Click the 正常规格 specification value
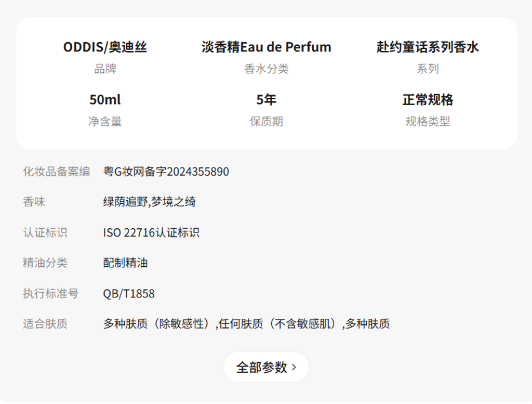Image resolution: width=532 pixels, height=404 pixels. pos(427,99)
